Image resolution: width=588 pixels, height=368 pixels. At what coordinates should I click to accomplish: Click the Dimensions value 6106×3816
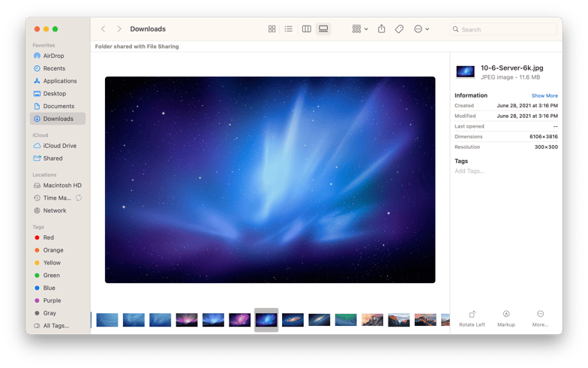(x=543, y=137)
